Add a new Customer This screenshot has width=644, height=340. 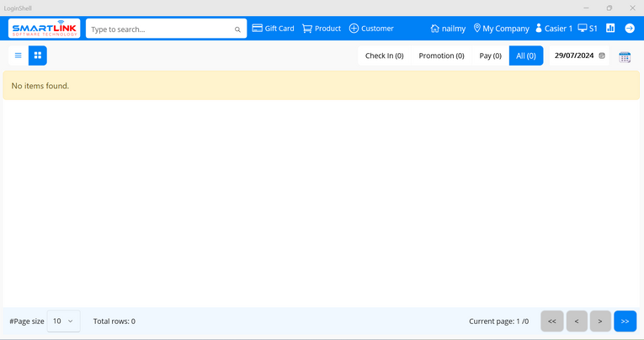371,29
